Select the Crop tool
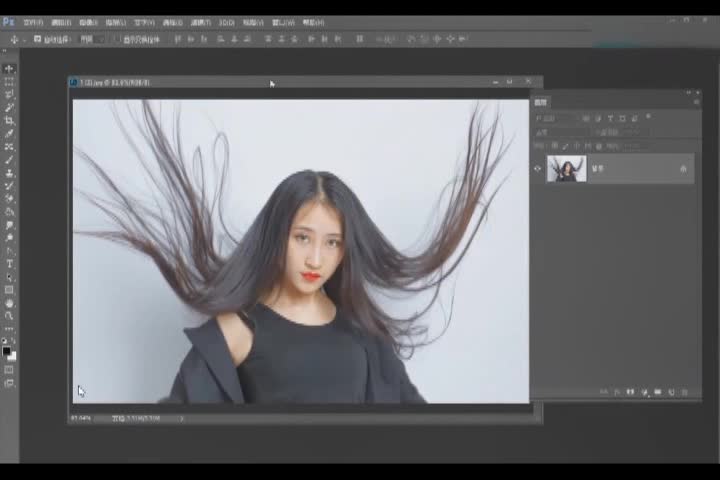The image size is (720, 480). coord(10,121)
